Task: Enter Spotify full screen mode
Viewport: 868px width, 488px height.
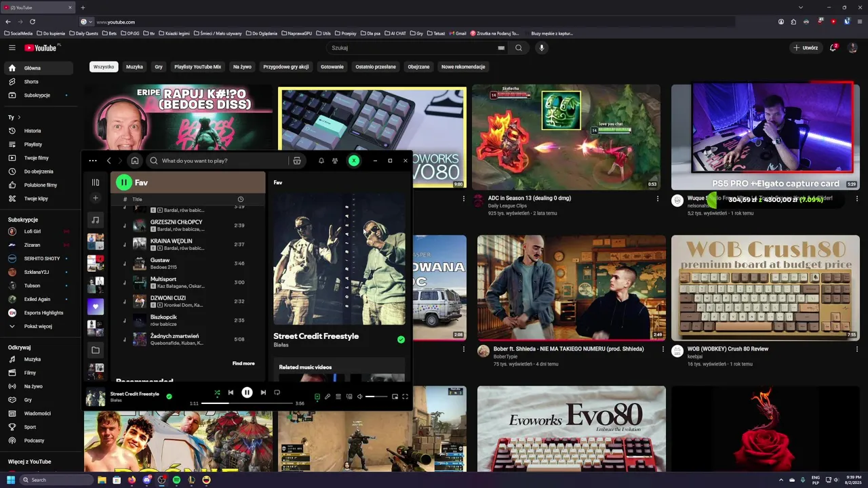Action: point(406,396)
